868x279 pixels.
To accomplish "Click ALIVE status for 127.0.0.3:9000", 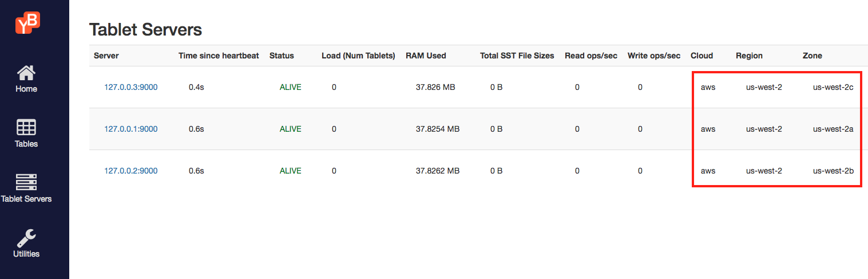I will click(x=290, y=87).
